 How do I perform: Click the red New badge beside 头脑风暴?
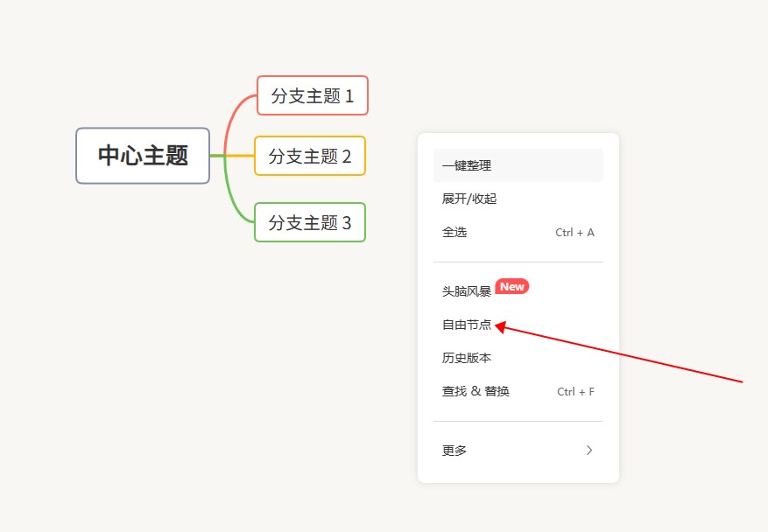pyautogui.click(x=511, y=286)
